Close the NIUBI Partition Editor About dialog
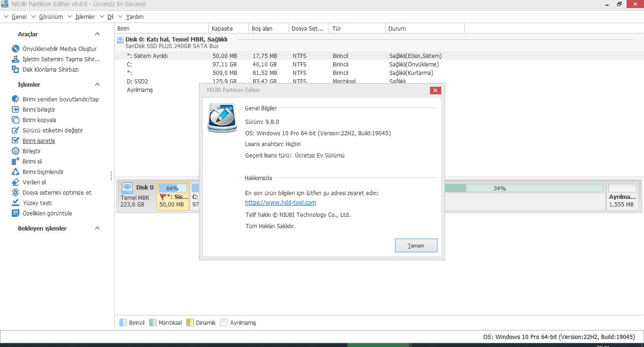644x347 pixels. pyautogui.click(x=436, y=90)
